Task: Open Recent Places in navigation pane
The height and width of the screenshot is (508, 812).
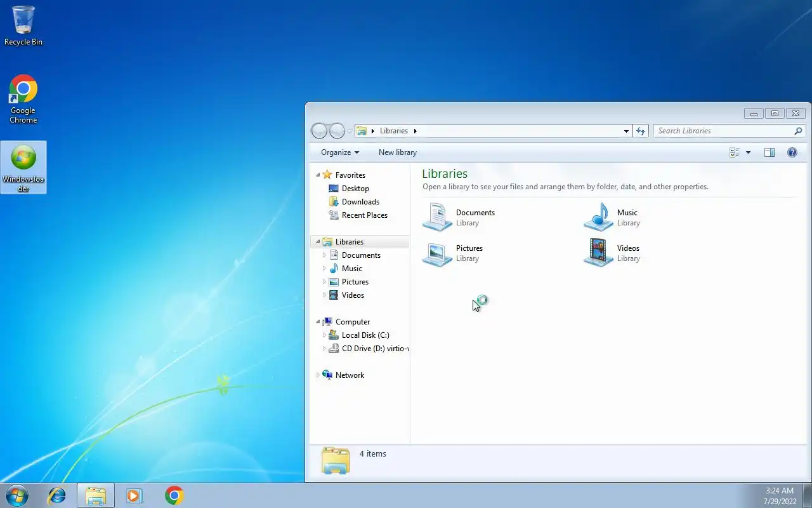Action: (x=364, y=215)
